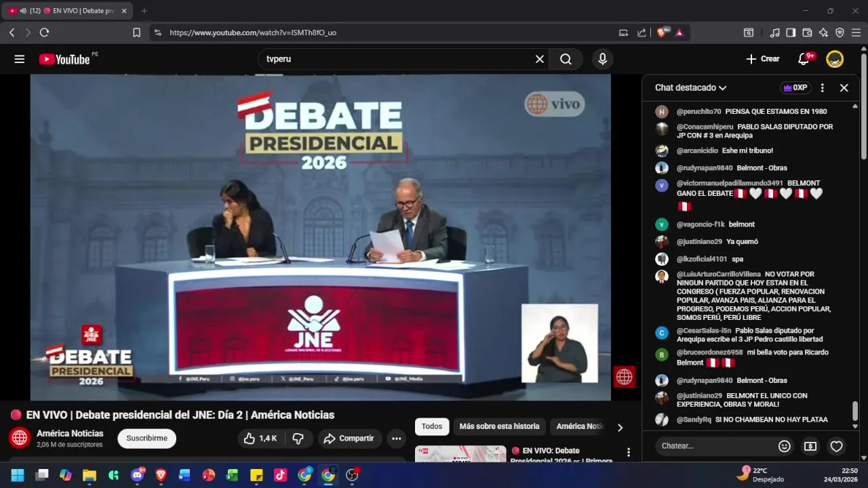The width and height of the screenshot is (868, 488).
Task: Open options for the recommended Debate video
Action: (629, 452)
